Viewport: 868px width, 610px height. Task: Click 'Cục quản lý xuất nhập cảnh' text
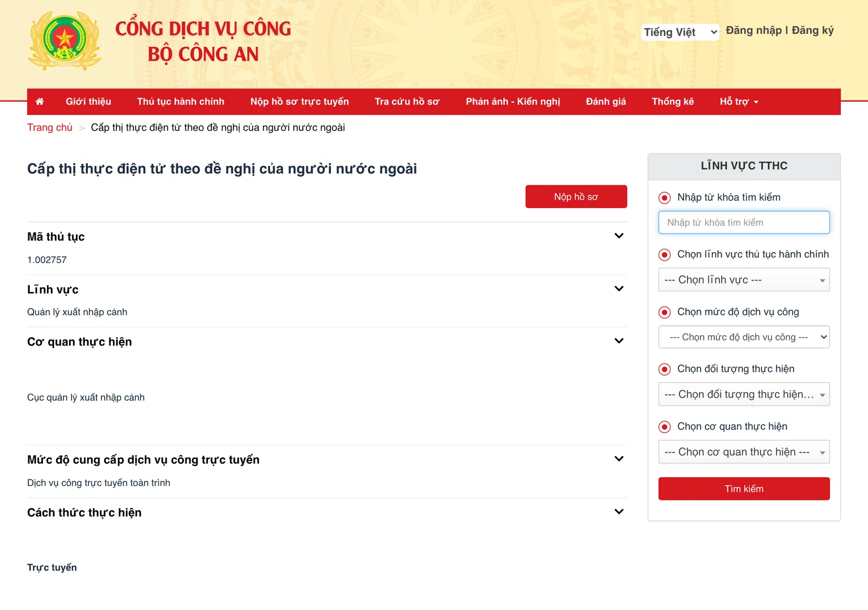coord(86,397)
